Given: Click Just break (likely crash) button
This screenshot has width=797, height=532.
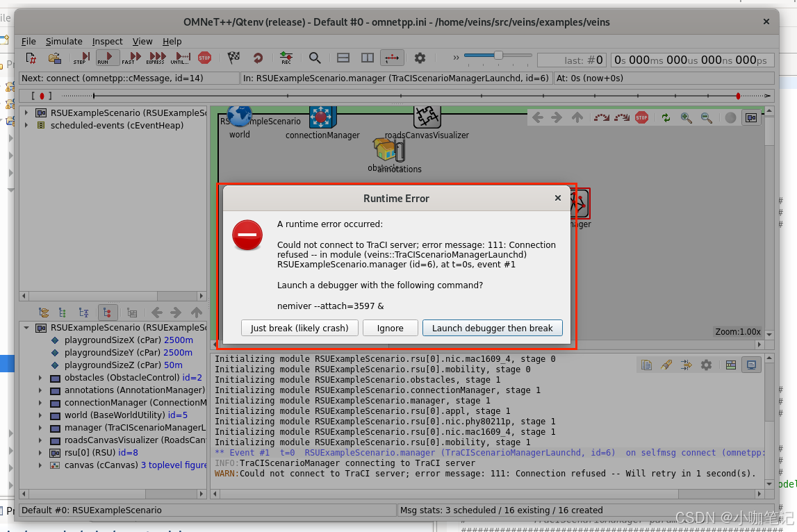Looking at the screenshot, I should [x=299, y=328].
